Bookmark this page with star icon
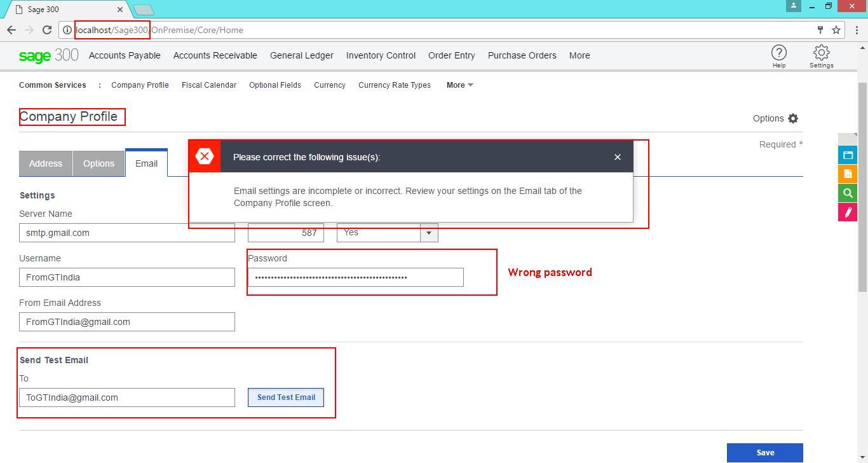The image size is (868, 463). (836, 30)
